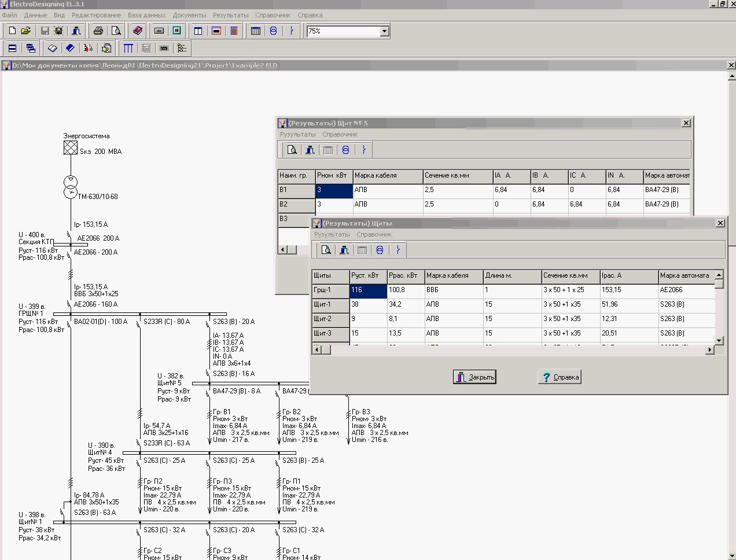
Task: Open the Save file icon
Action: pos(44,31)
